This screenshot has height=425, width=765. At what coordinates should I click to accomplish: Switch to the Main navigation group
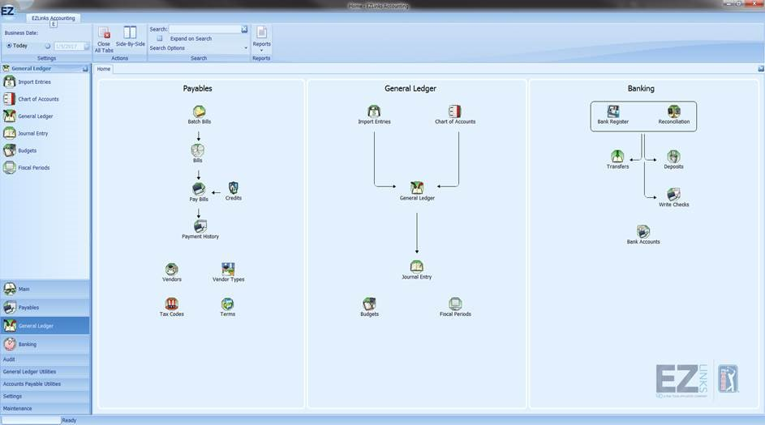[45, 289]
